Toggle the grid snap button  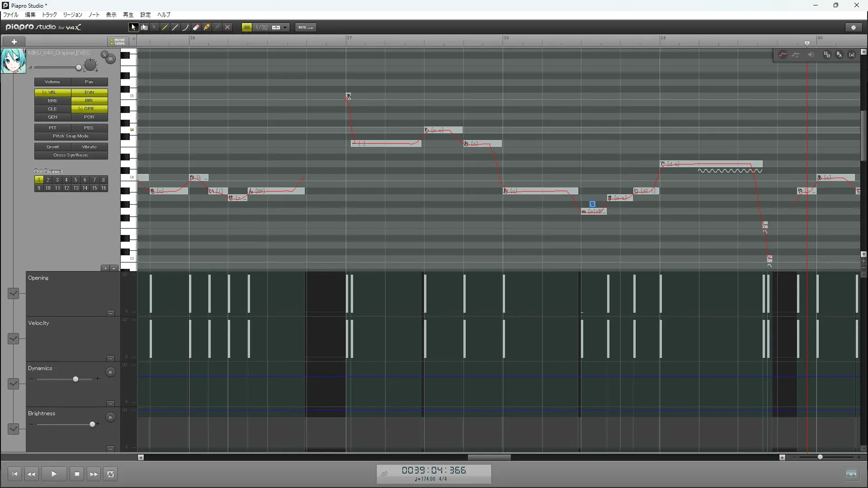(247, 28)
